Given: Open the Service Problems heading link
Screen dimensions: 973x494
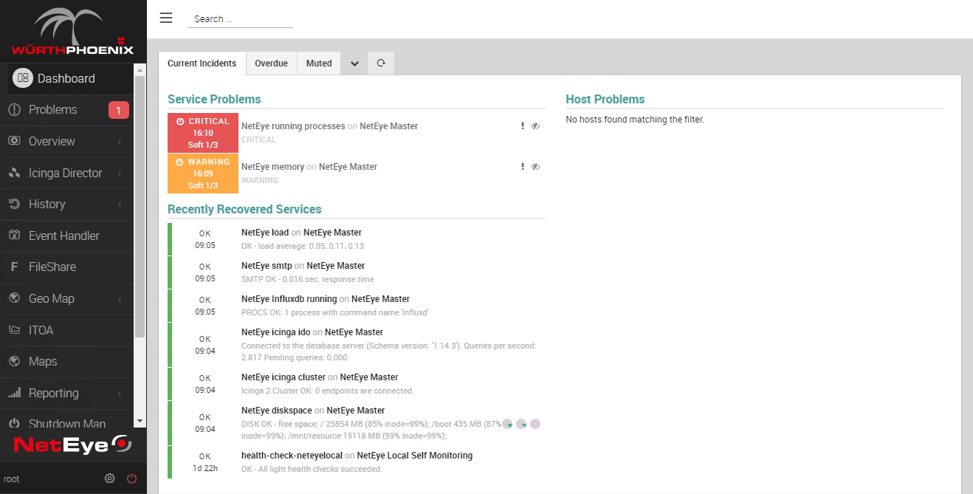Looking at the screenshot, I should click(214, 99).
